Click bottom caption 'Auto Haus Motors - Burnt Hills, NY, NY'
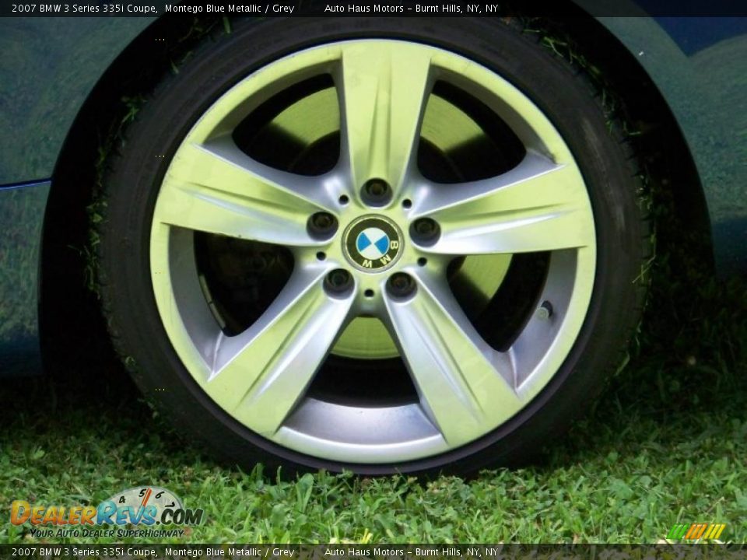Viewport: 747px width, 560px height. (411, 552)
